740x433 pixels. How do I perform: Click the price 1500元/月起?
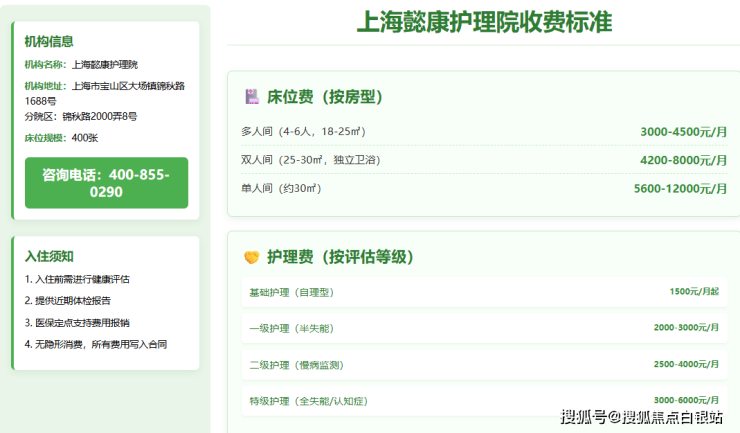pyautogui.click(x=694, y=291)
